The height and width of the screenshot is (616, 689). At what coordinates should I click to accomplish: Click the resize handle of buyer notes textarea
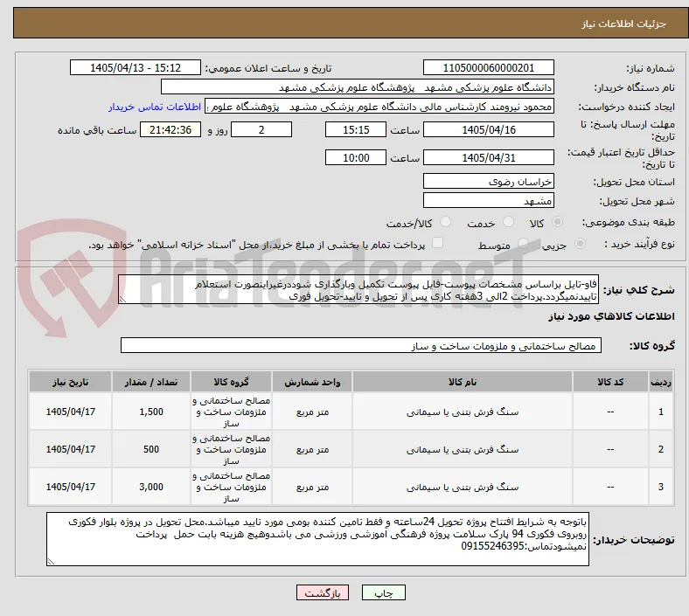point(51,561)
